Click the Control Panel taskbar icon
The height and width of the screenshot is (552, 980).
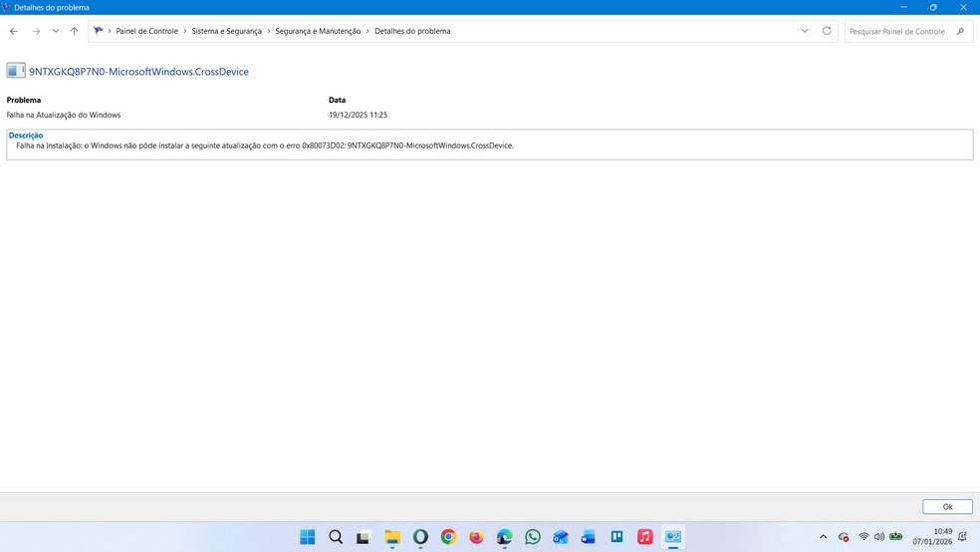point(673,537)
